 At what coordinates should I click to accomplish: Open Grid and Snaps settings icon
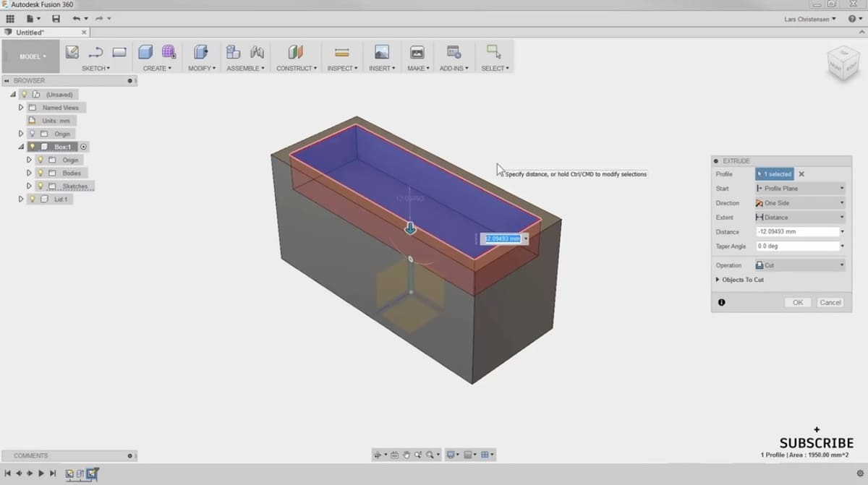click(x=468, y=455)
